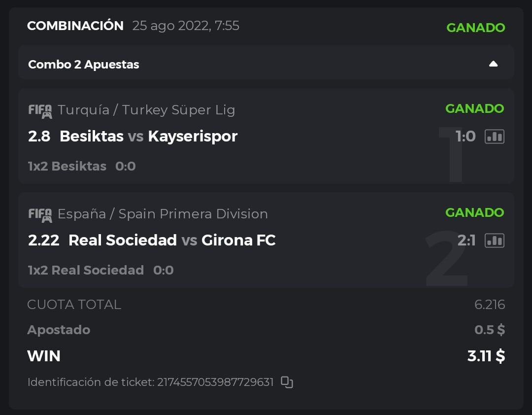Open statistics icon for Real Sociedad match

[495, 241]
